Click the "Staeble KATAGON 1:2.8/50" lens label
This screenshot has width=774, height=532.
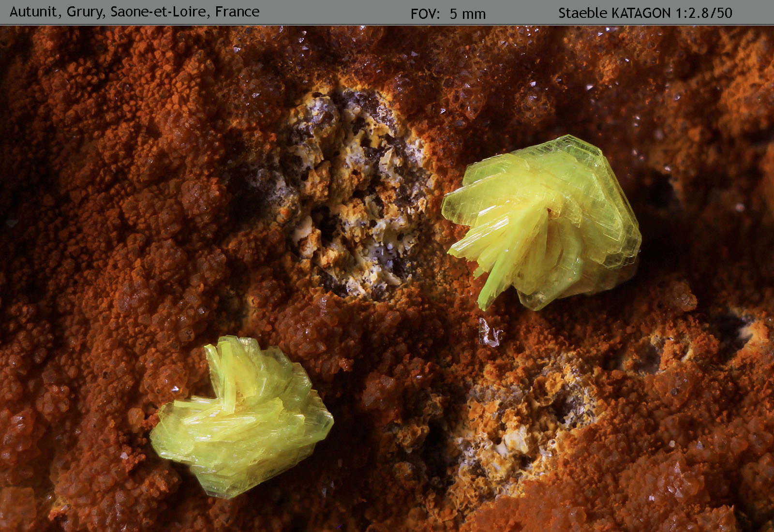click(x=645, y=13)
